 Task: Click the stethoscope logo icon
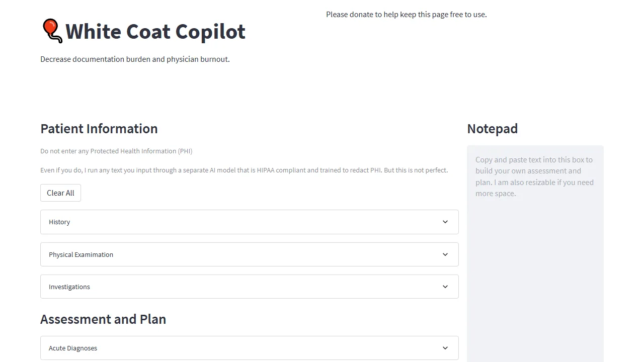[52, 31]
